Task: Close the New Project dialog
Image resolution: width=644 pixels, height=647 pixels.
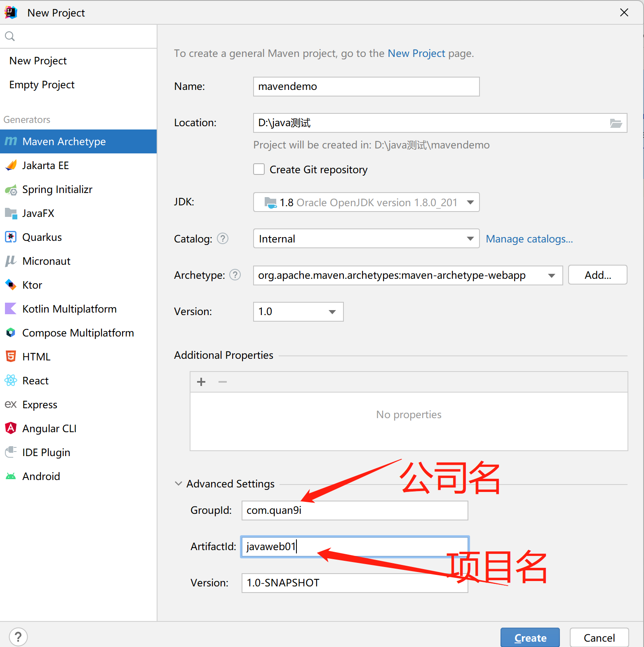Action: [624, 12]
